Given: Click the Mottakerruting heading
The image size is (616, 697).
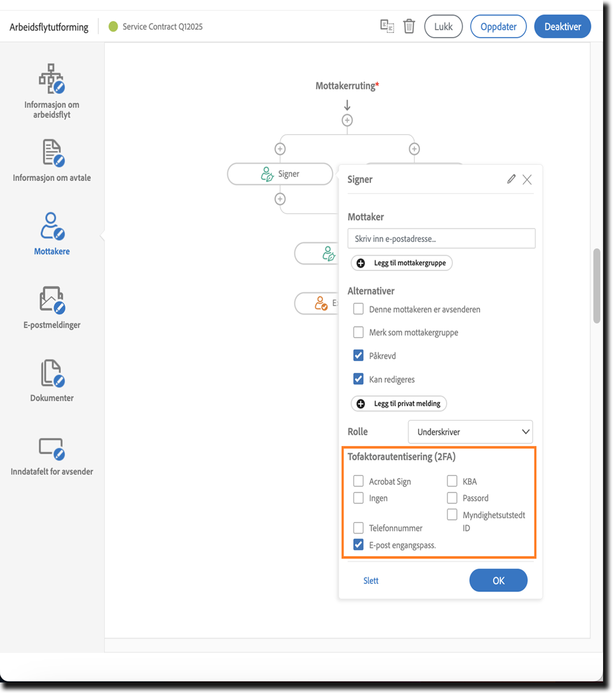Looking at the screenshot, I should pos(347,86).
